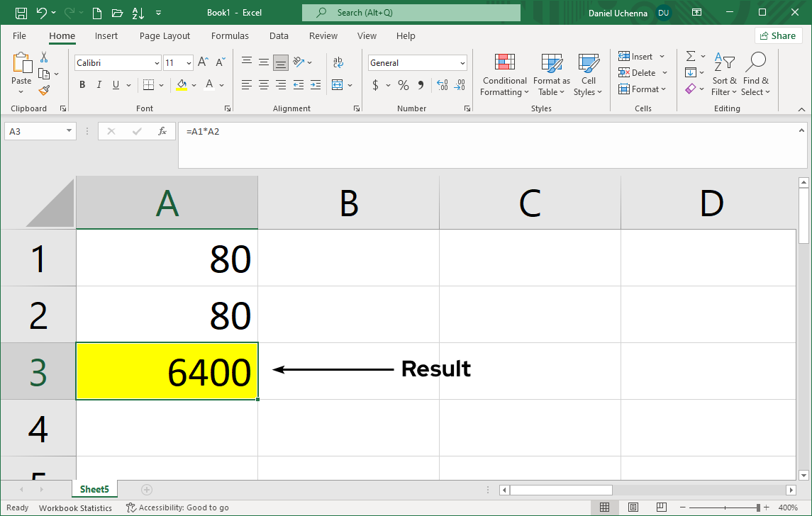The width and height of the screenshot is (812, 516).
Task: Click the Wrap Text icon
Action: pos(338,62)
